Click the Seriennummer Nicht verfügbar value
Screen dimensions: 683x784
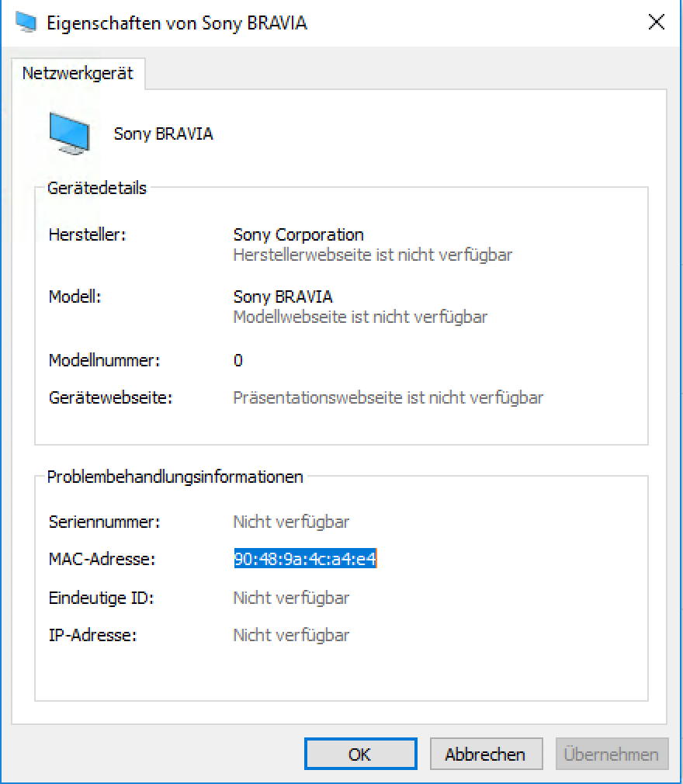coord(291,522)
